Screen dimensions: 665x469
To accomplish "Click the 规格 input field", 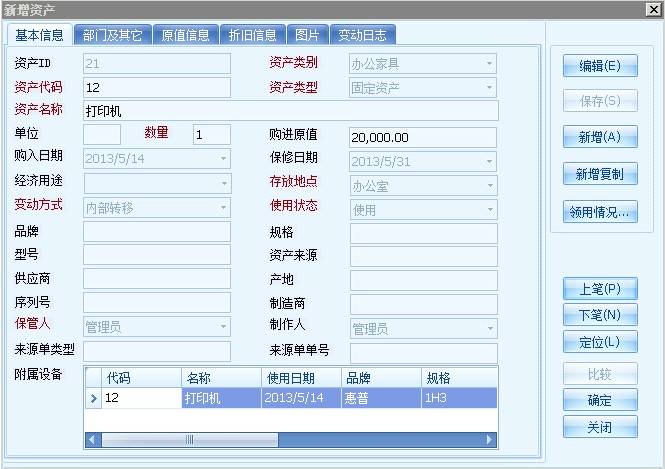I will point(424,234).
